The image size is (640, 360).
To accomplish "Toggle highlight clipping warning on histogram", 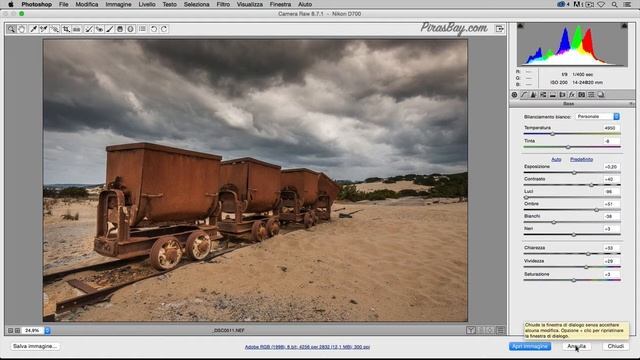I will pos(624,26).
